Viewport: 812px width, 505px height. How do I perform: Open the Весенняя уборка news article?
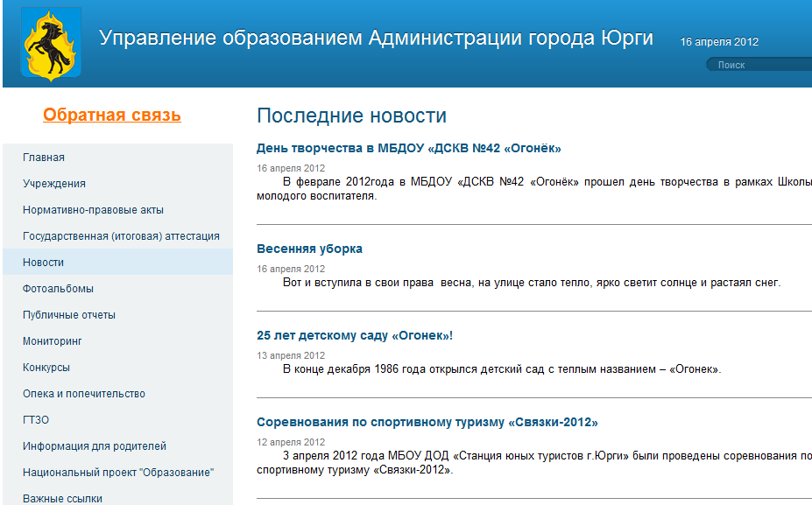click(x=309, y=249)
